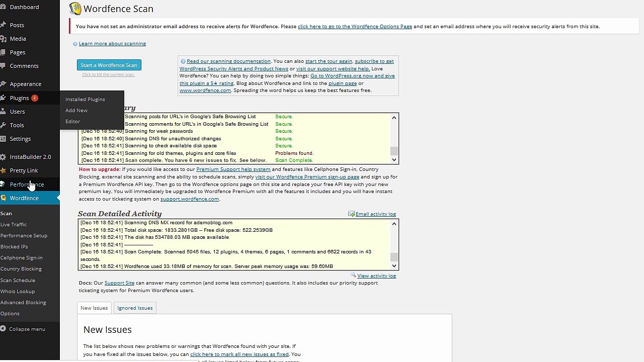Screen dimensions: 644x362
Task: Click start the tour again link
Action: [329, 61]
